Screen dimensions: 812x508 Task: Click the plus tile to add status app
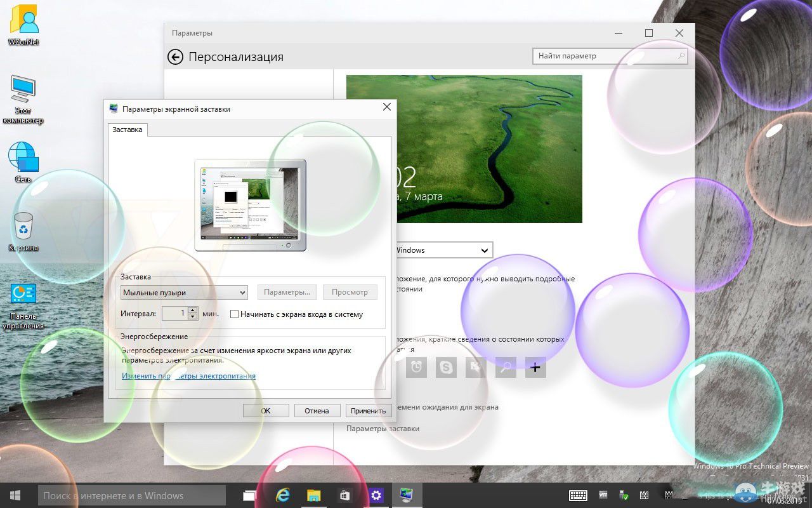(x=535, y=367)
